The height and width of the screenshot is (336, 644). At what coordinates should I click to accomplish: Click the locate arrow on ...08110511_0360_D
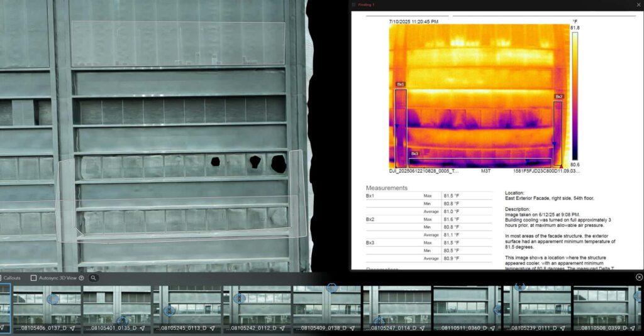pyautogui.click(x=492, y=328)
